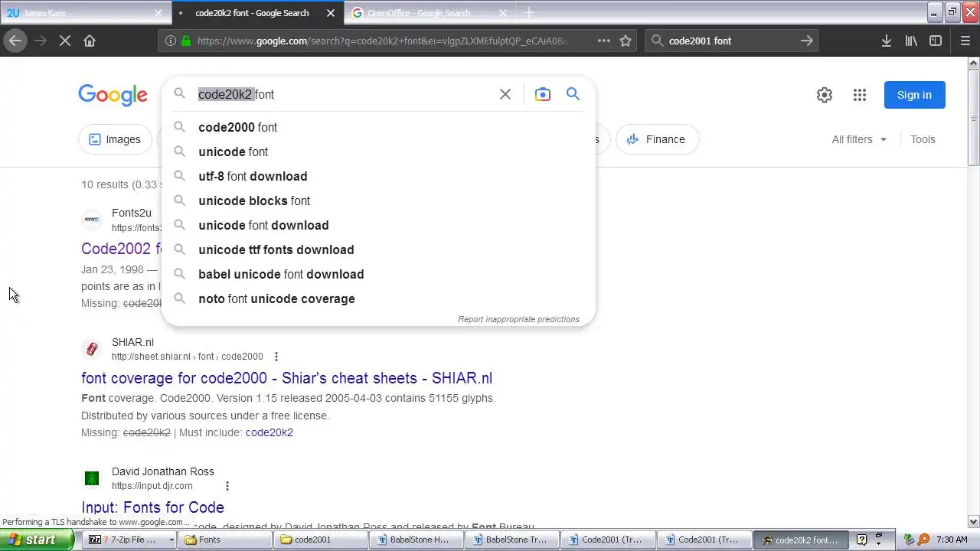
Task: Open Google quick settings gear
Action: [824, 95]
